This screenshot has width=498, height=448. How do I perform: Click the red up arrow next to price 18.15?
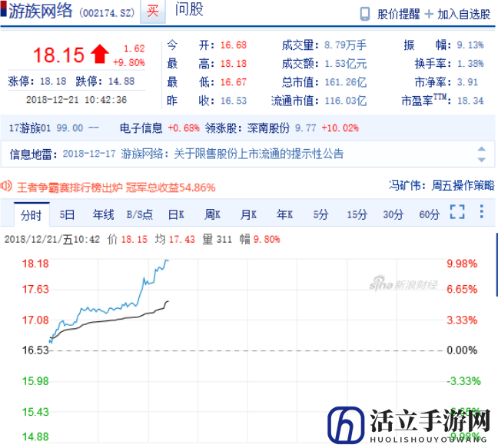coord(100,54)
